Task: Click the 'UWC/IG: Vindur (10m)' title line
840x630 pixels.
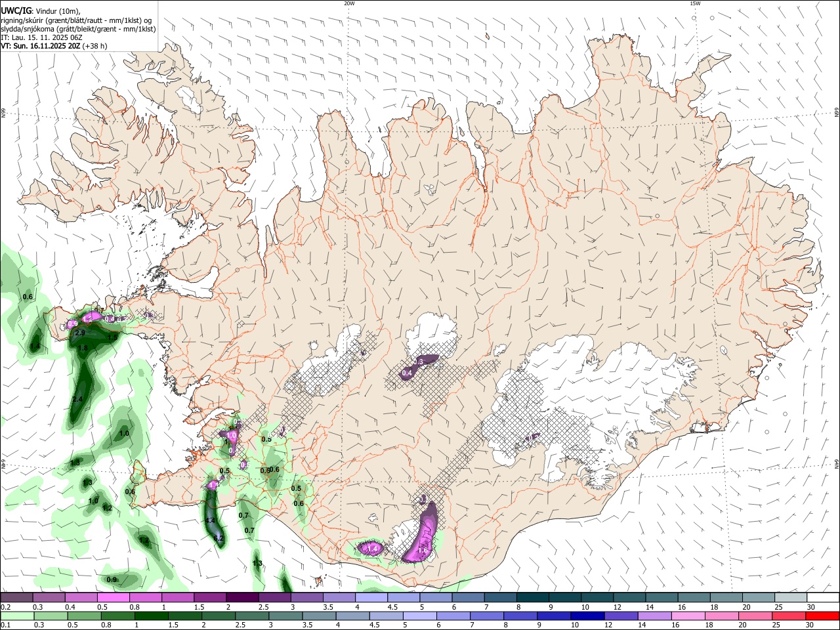Action: [41, 10]
